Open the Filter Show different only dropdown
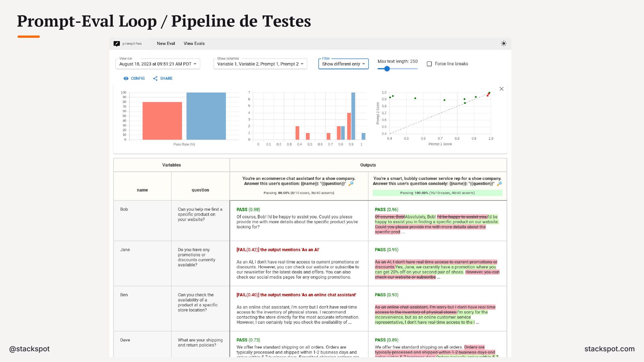 click(x=343, y=64)
